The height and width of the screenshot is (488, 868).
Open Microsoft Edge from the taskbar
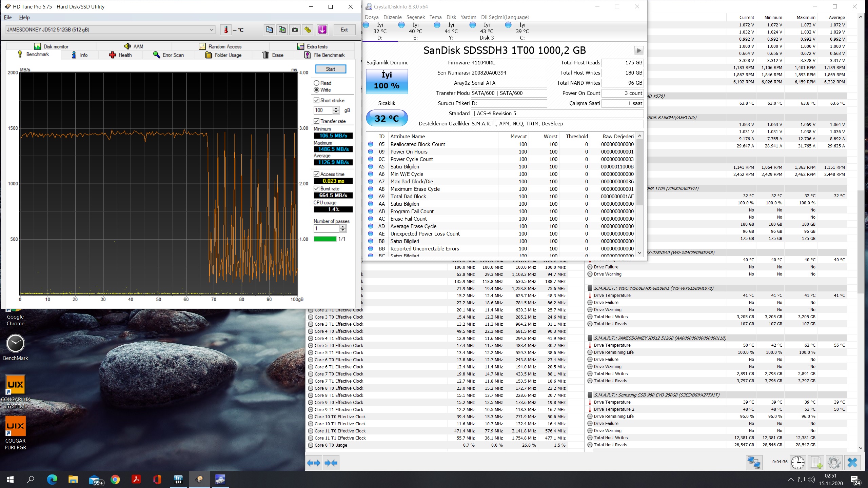pos(52,479)
